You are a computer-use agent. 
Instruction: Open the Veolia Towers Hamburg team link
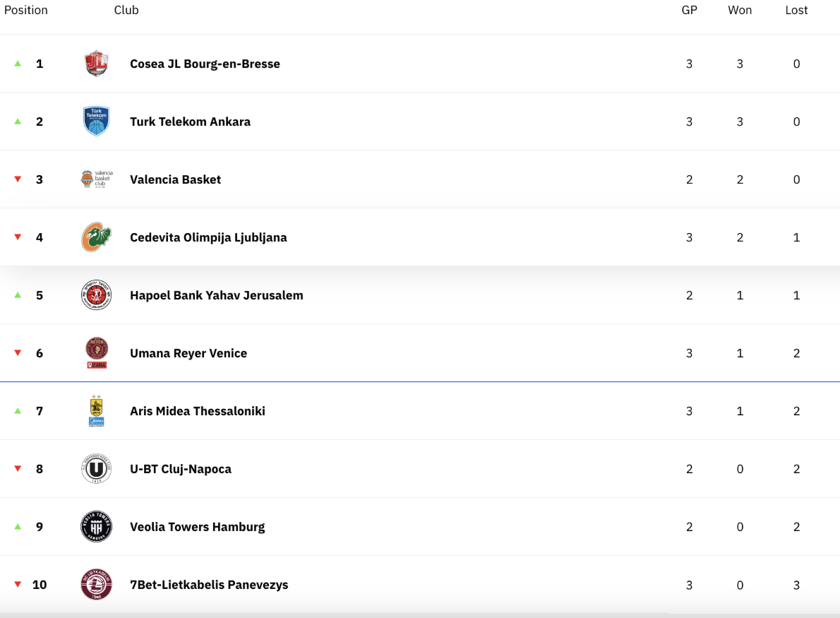197,527
